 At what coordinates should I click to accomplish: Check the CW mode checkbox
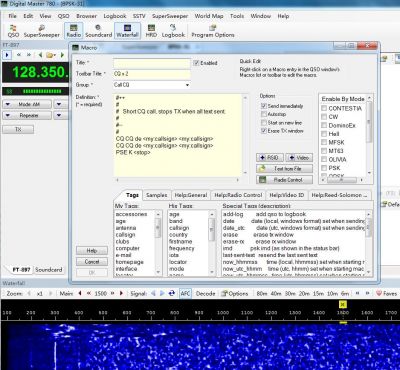pos(324,117)
